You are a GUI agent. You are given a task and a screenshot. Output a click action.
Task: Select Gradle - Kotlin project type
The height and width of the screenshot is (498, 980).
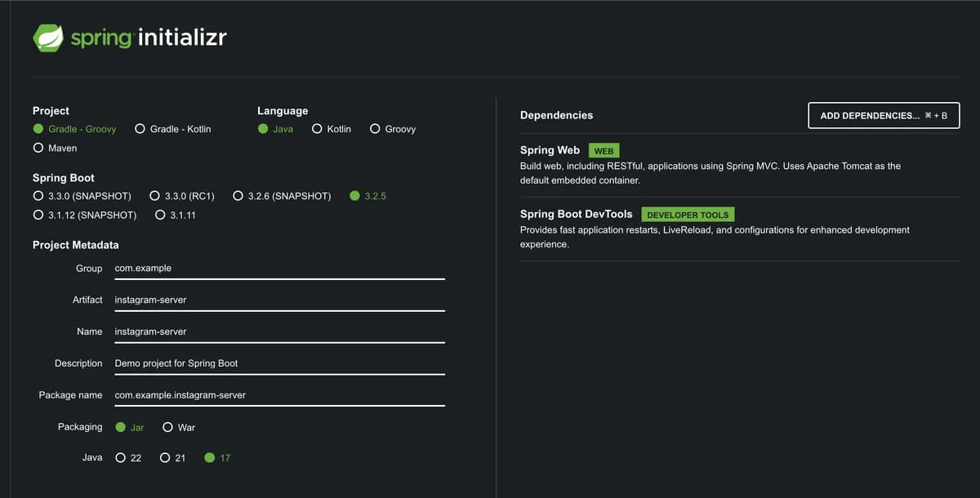pos(173,129)
